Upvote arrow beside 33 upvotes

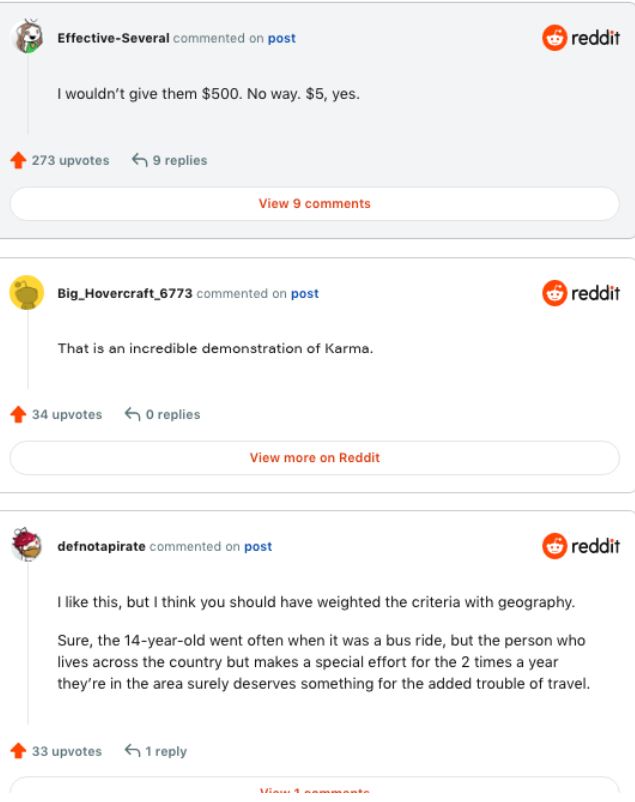[x=18, y=751]
